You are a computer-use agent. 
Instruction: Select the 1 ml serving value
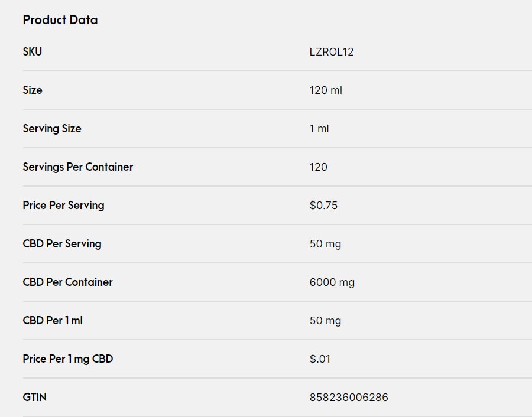point(319,129)
